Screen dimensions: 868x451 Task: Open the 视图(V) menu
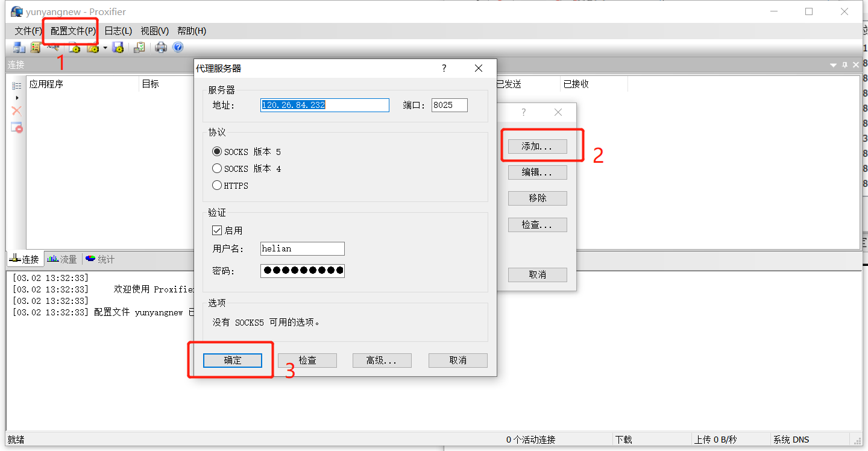[155, 31]
